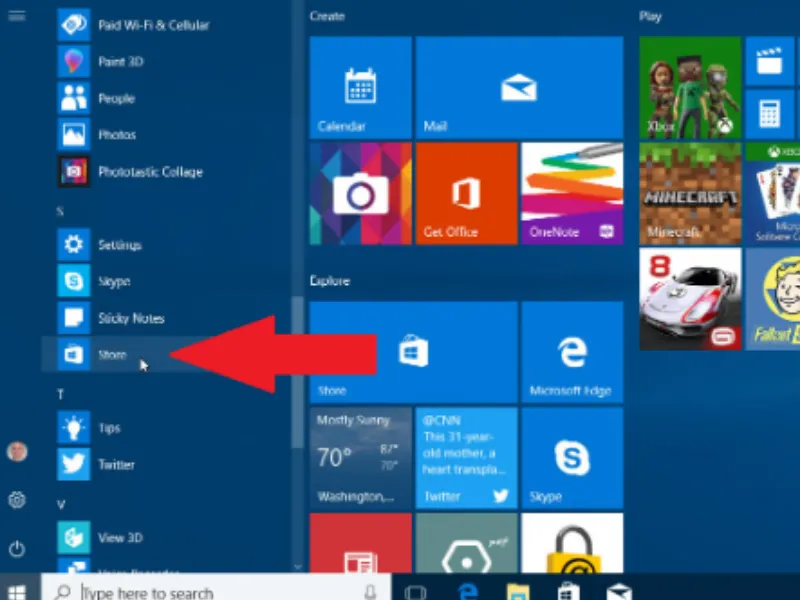800x600 pixels.
Task: Expand the Start hamburger menu
Action: (x=17, y=16)
